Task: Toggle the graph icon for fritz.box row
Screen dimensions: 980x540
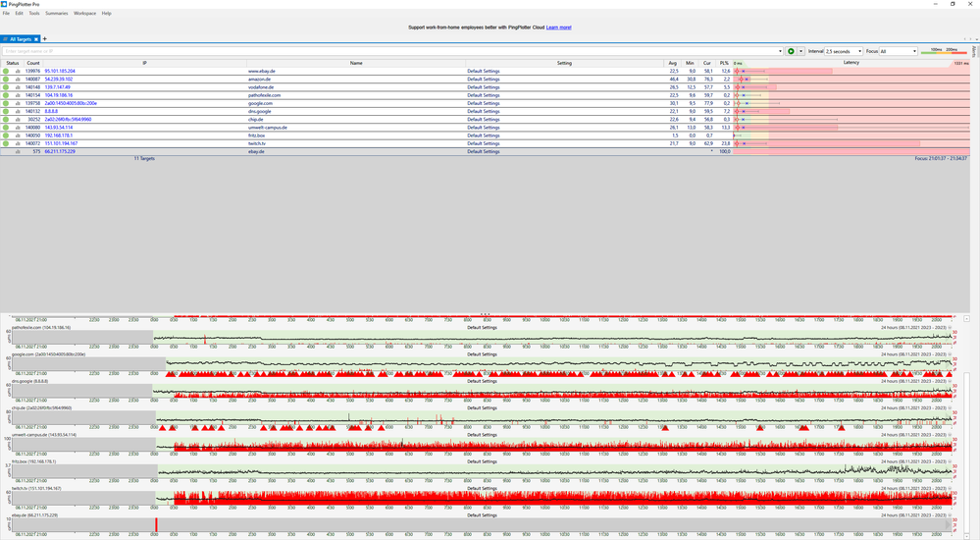Action: click(x=18, y=135)
